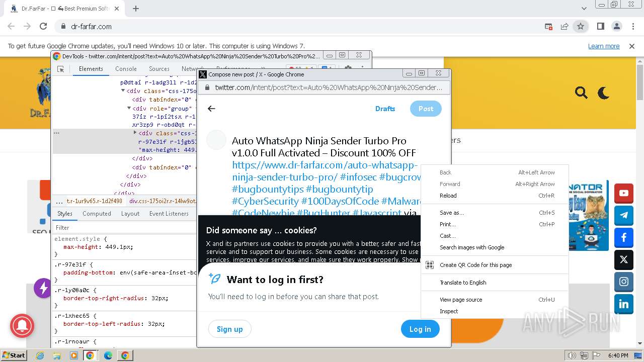Open the Telegram social icon
Image resolution: width=644 pixels, height=362 pixels.
(x=624, y=215)
